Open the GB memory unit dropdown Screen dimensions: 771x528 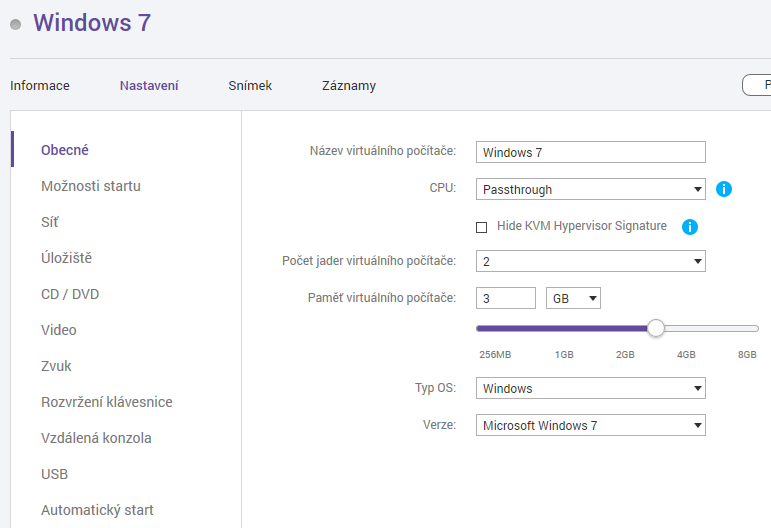[x=574, y=298]
